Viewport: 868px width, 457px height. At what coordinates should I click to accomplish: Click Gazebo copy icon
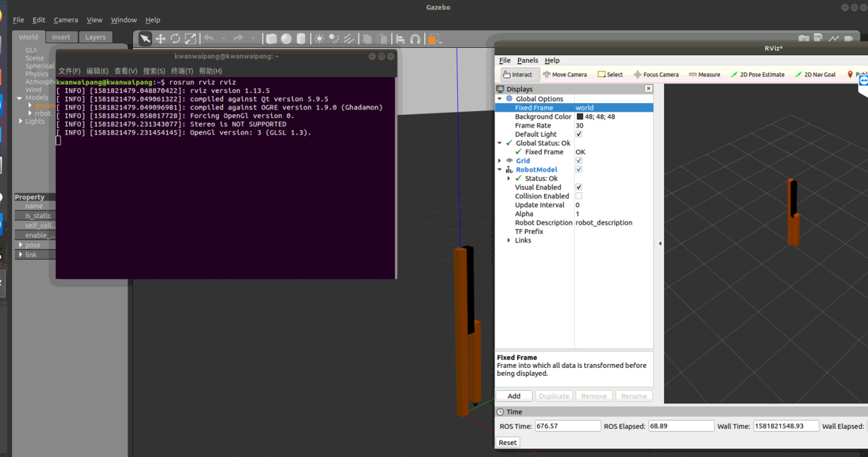coord(368,39)
